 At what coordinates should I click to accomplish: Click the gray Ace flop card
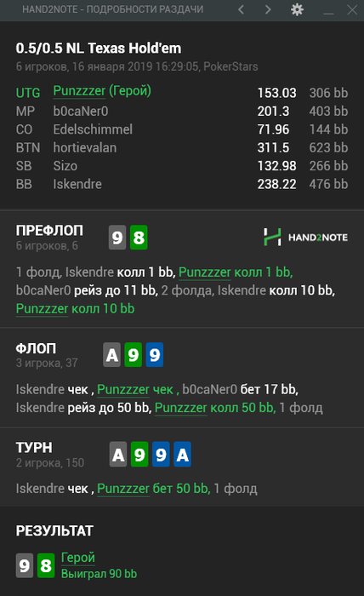pos(112,355)
